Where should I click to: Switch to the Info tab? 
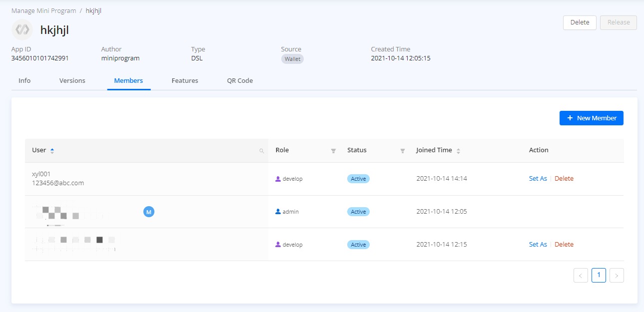click(x=24, y=80)
